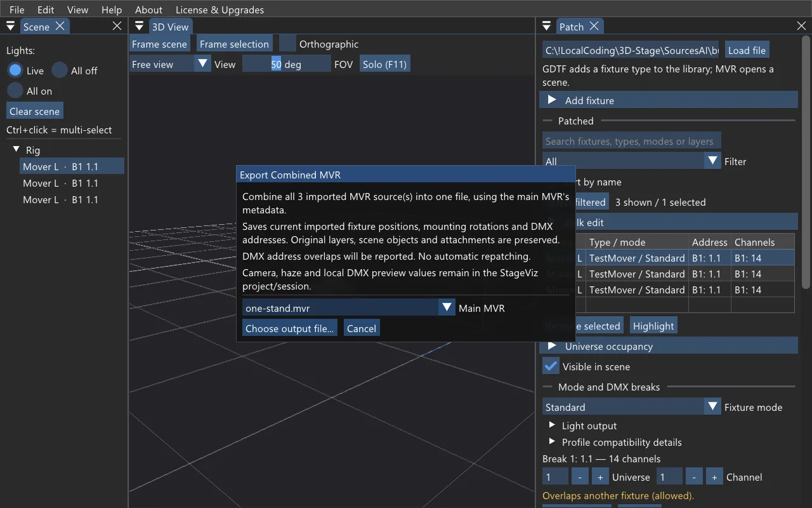Open the About menu
Viewport: 812px width, 508px height.
click(148, 10)
